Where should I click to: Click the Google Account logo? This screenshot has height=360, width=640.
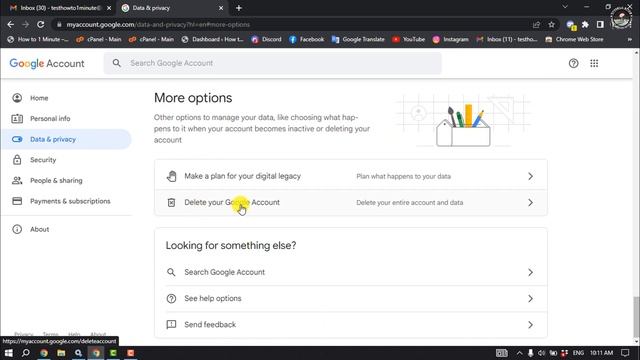click(47, 63)
